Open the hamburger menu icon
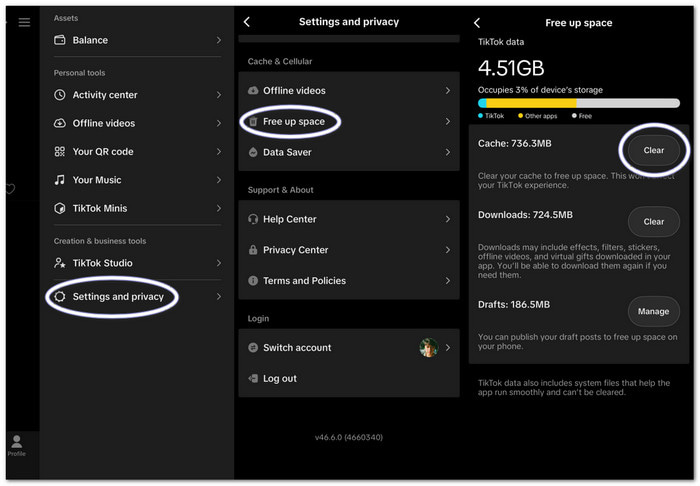Viewport: 700px width, 486px height. 24,22
